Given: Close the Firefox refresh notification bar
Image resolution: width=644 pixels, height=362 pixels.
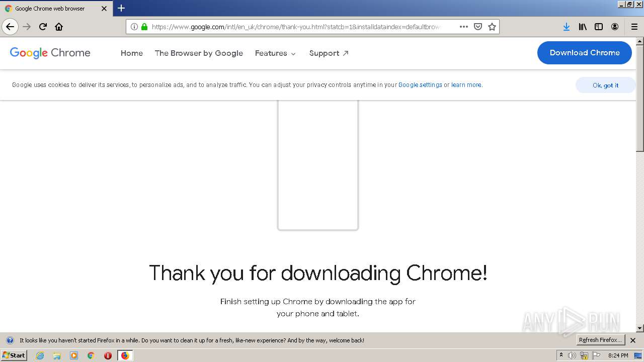Looking at the screenshot, I should [633, 340].
